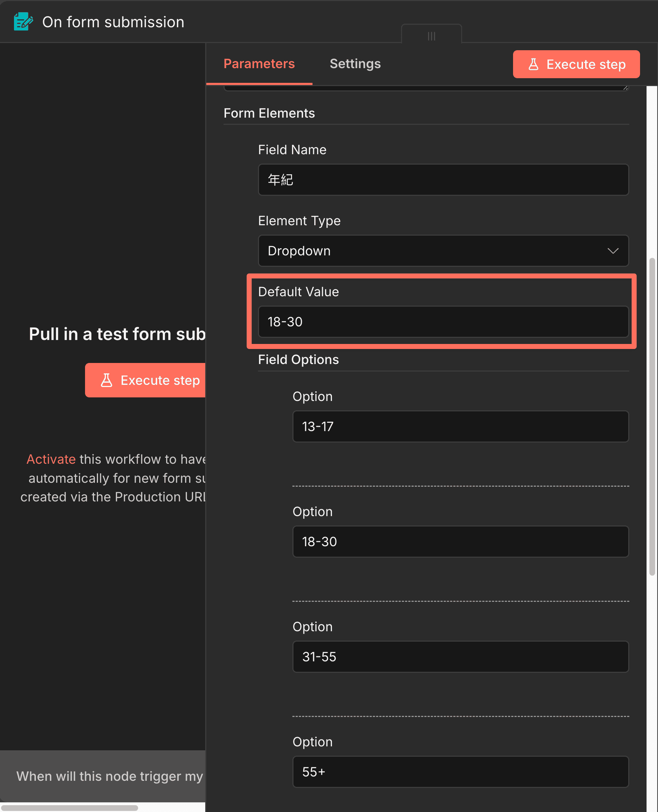Click the Option field containing 55+
The width and height of the screenshot is (658, 812).
pyautogui.click(x=460, y=771)
